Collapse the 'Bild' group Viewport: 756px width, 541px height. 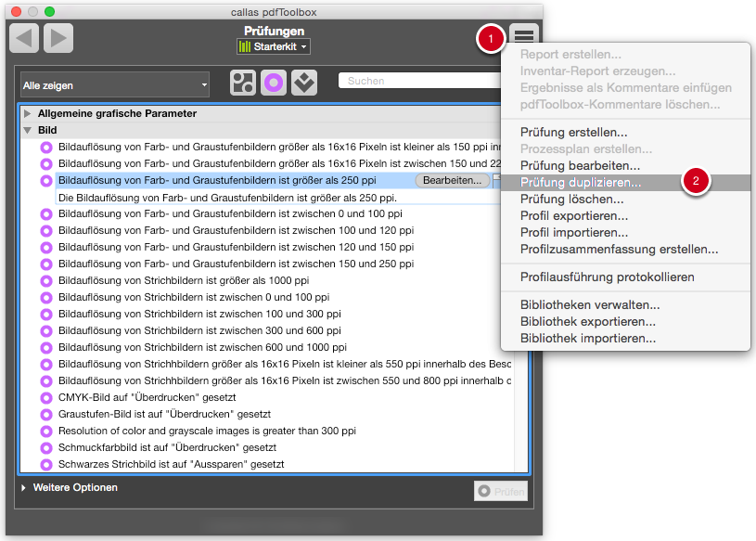[x=28, y=130]
